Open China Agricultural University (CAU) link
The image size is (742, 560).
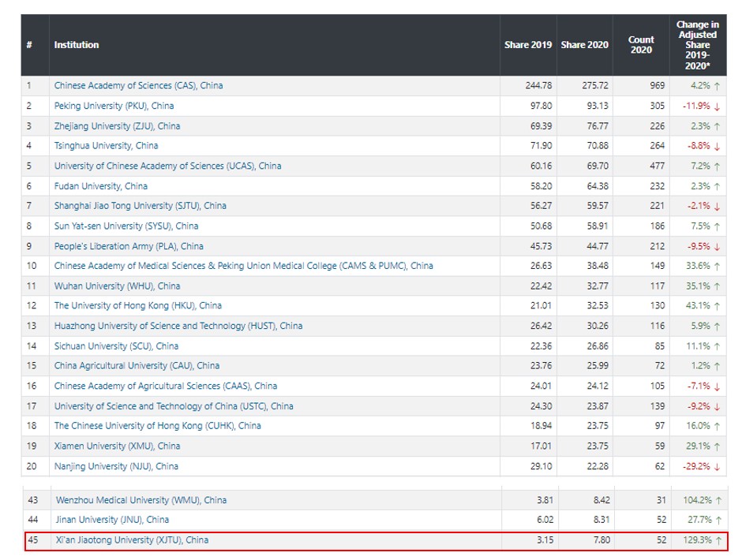tap(137, 366)
